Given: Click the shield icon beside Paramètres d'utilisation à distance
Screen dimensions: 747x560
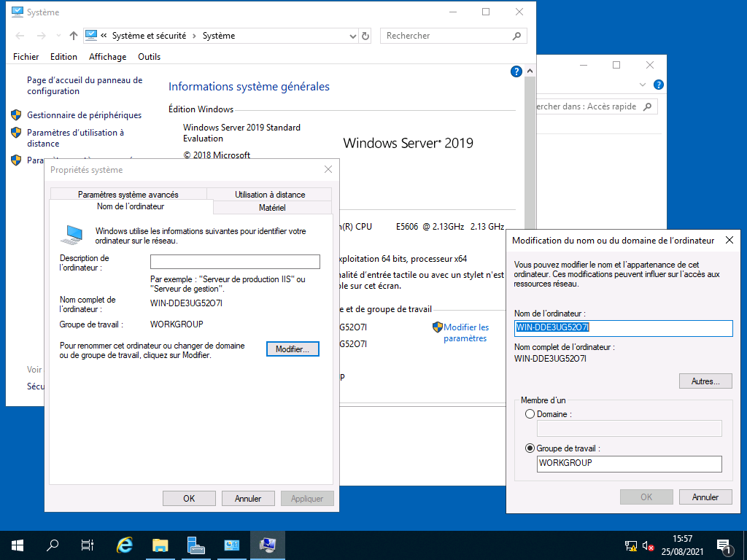Looking at the screenshot, I should pyautogui.click(x=16, y=133).
